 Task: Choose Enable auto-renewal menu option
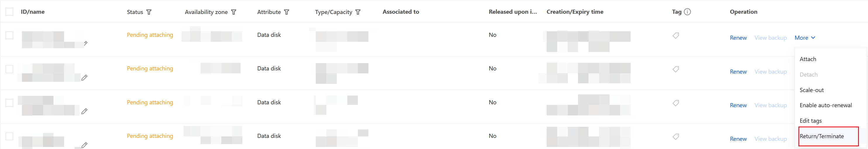(x=826, y=105)
